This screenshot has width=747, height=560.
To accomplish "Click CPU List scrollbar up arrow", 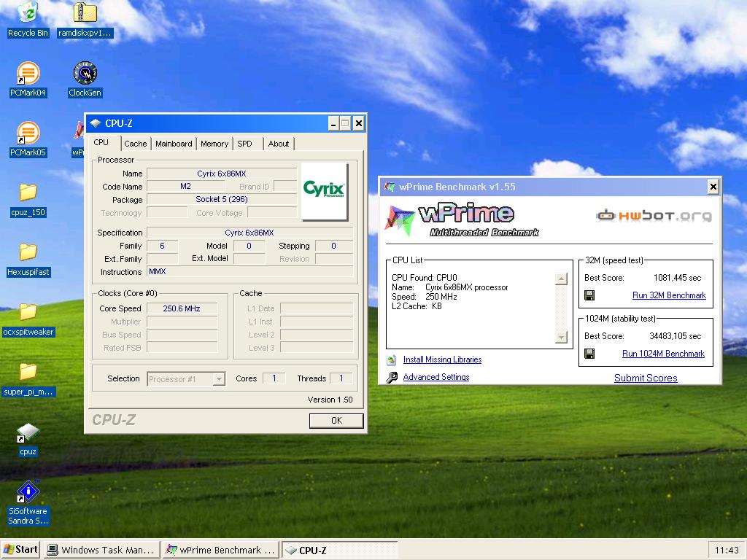I will click(x=561, y=279).
